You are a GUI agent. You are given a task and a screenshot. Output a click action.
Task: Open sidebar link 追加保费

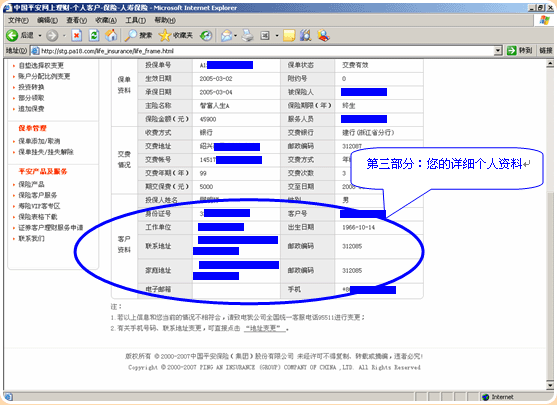tap(31, 109)
